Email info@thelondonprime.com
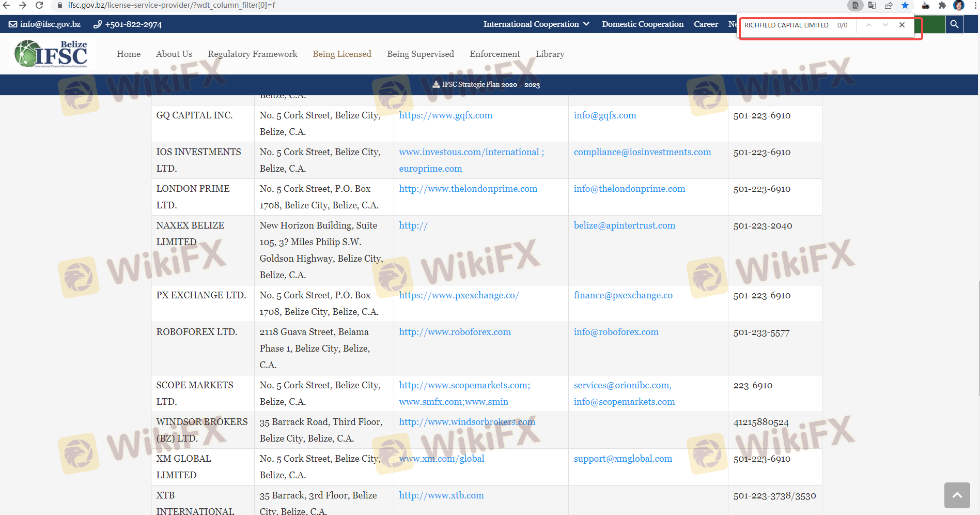 (x=630, y=189)
